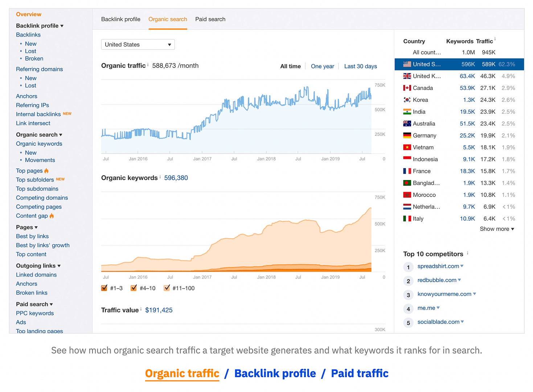Screen dimensions: 533x392
Task: Disable the #4–10 checkbox
Action: (x=134, y=287)
